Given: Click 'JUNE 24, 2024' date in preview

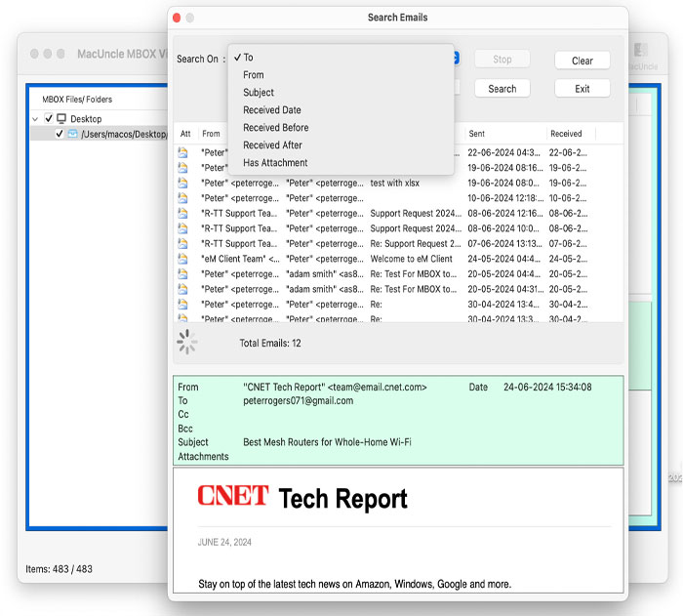Looking at the screenshot, I should point(224,542).
